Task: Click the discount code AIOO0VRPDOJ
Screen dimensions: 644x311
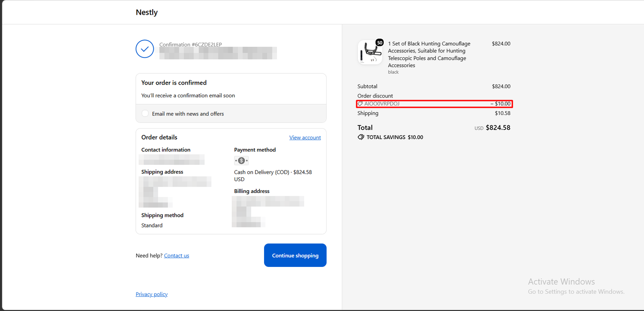Action: (382, 104)
